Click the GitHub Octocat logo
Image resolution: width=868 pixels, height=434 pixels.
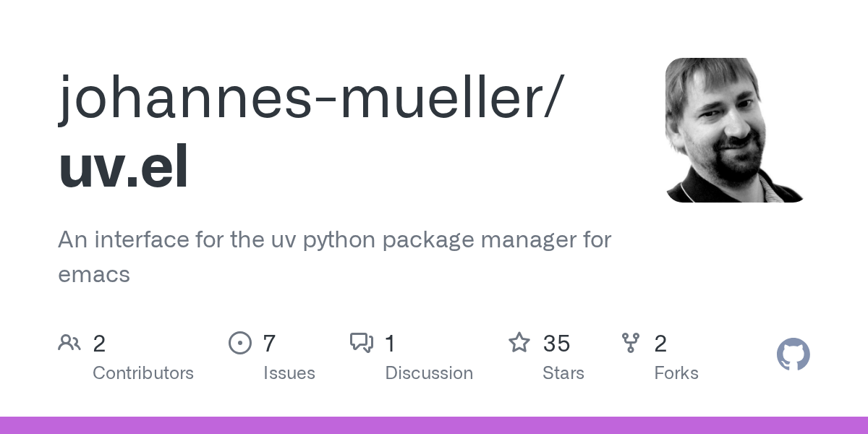pyautogui.click(x=793, y=355)
